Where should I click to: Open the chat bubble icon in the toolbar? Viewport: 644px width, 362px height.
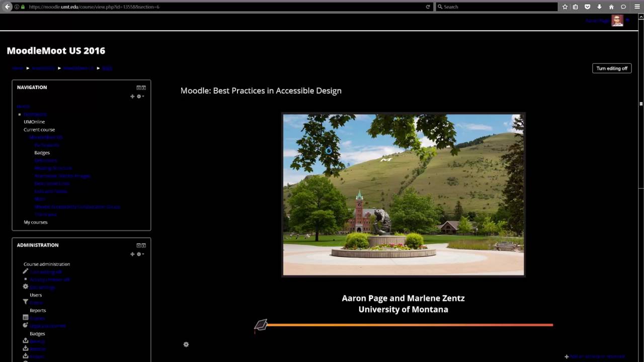point(623,7)
